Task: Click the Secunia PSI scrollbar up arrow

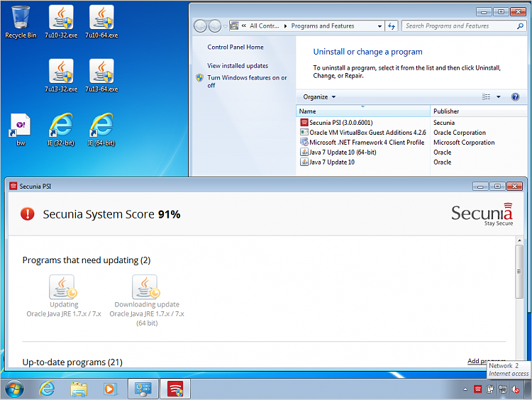Action: [x=519, y=240]
